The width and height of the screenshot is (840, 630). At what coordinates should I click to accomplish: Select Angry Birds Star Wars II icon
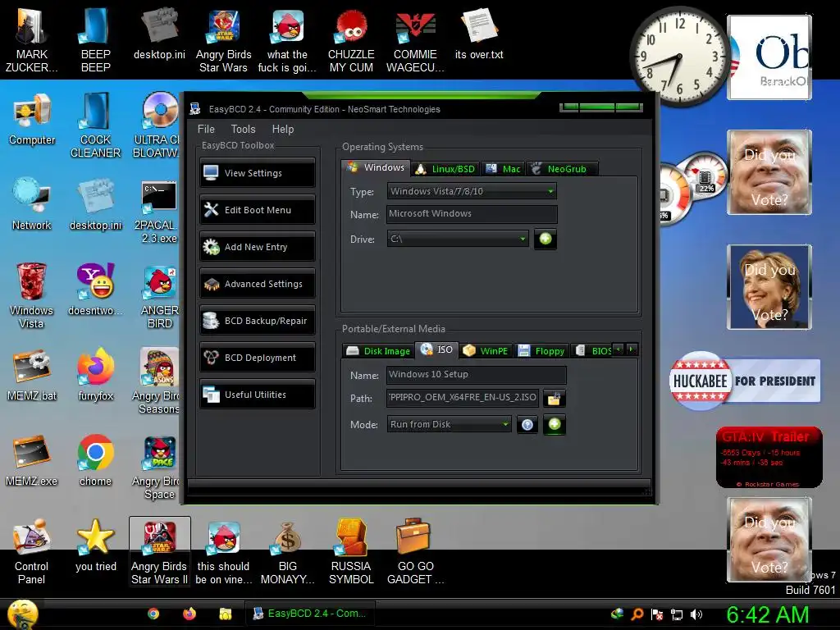coord(160,552)
